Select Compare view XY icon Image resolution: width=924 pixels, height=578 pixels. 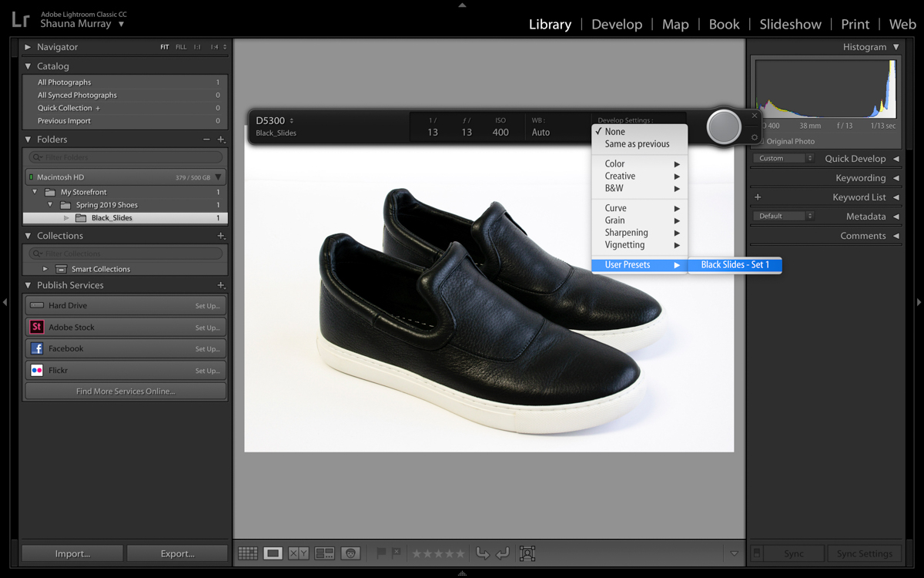click(298, 553)
